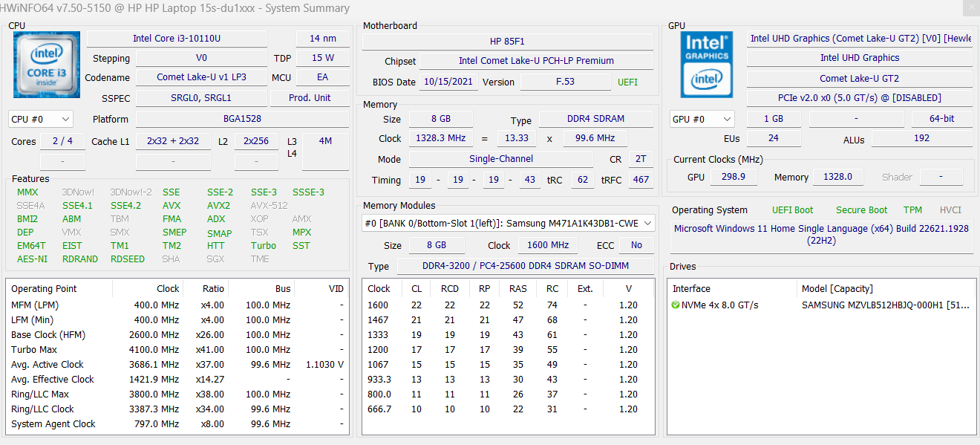
Task: Click the TDP 15 W value
Action: coord(323,58)
